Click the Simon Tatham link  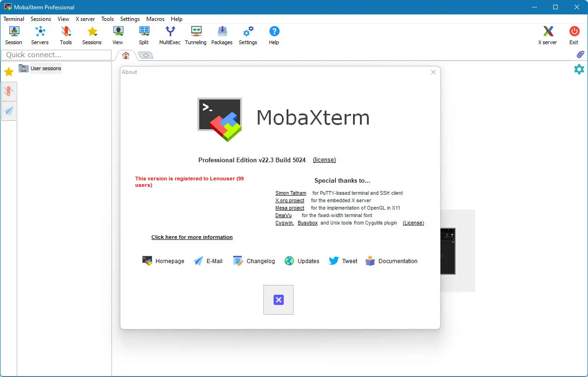coord(291,193)
